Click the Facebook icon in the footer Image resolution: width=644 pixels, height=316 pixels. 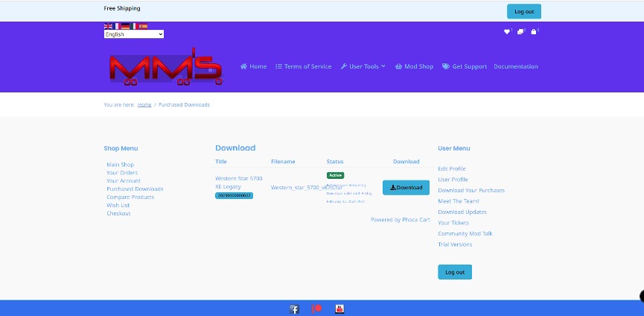[294, 309]
